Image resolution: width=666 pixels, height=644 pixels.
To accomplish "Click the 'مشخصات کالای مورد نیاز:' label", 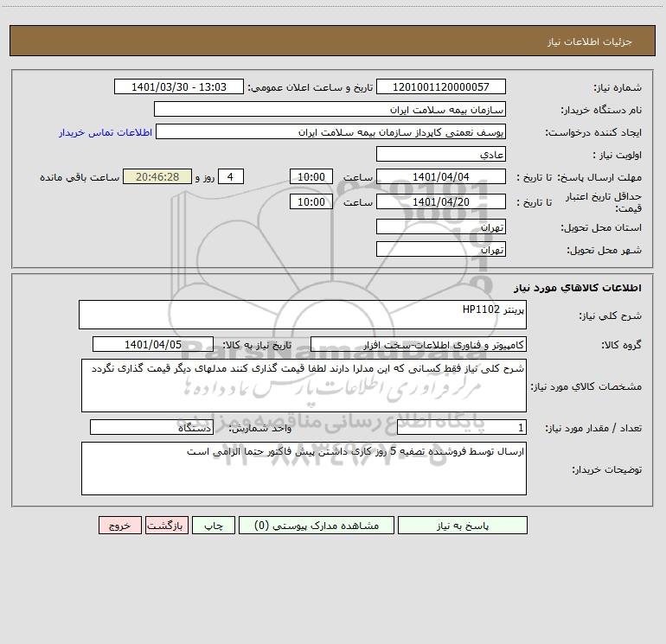I will tap(586, 386).
